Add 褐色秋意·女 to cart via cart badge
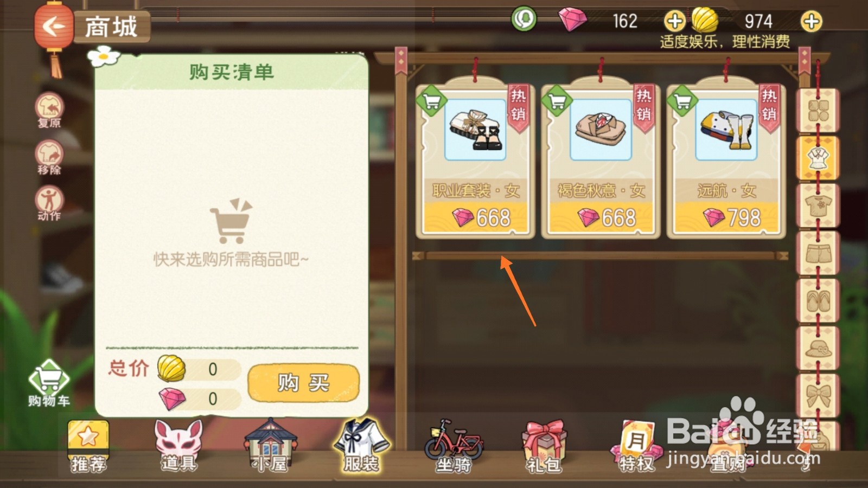Image resolution: width=868 pixels, height=488 pixels. 557,101
